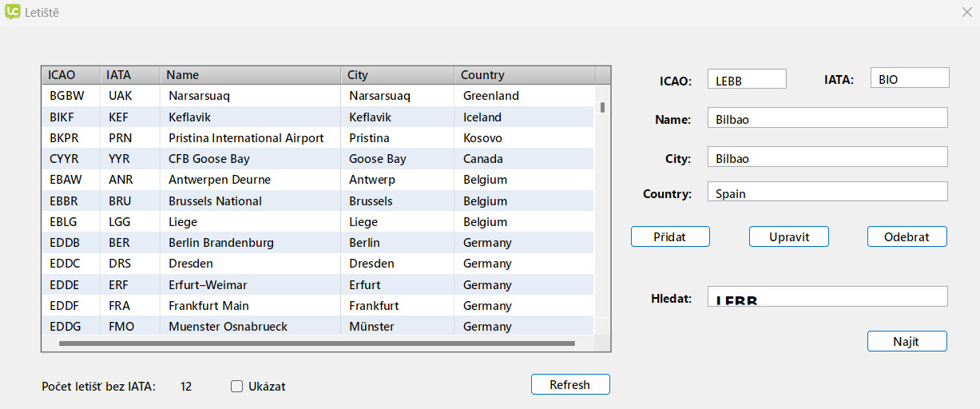
Task: Click the City column header
Action: point(397,75)
